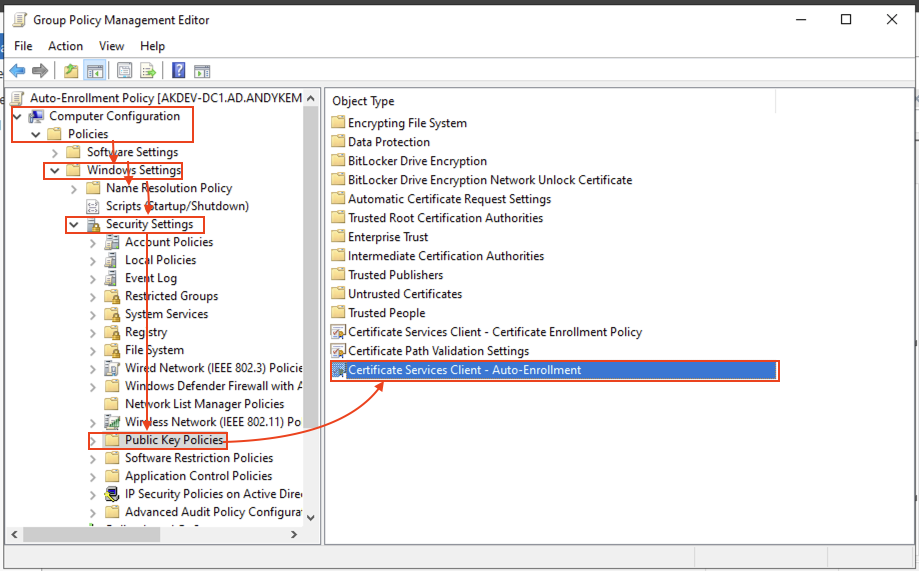This screenshot has width=919, height=571.
Task: Select Public Key Policies in tree
Action: click(x=174, y=440)
